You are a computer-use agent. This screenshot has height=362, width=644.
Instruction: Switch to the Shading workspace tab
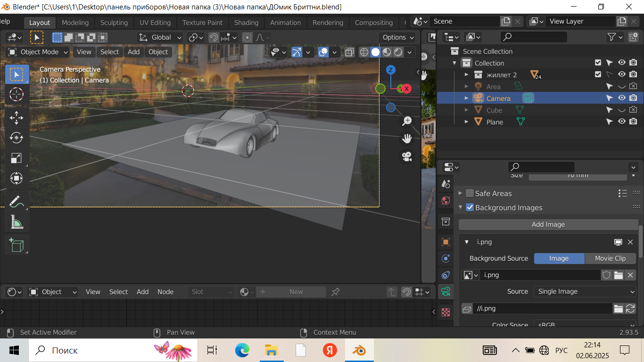(x=246, y=23)
